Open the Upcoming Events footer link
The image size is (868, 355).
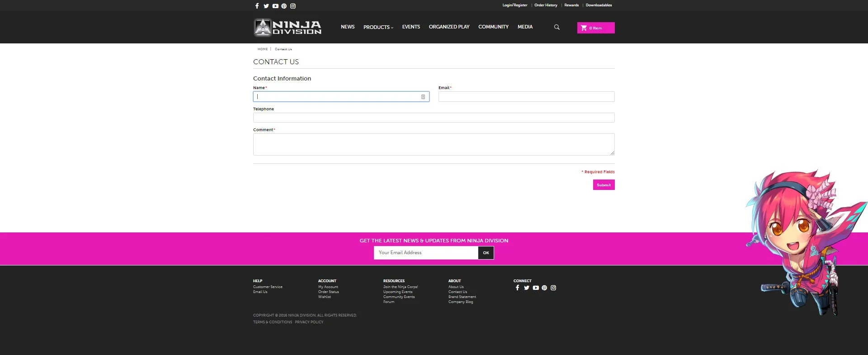[398, 292]
